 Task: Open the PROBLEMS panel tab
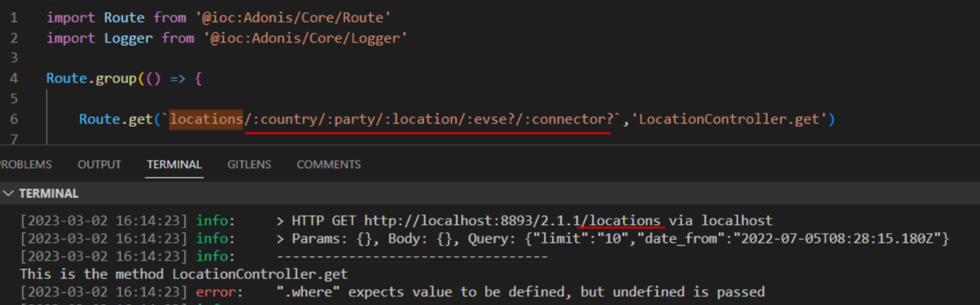point(25,164)
